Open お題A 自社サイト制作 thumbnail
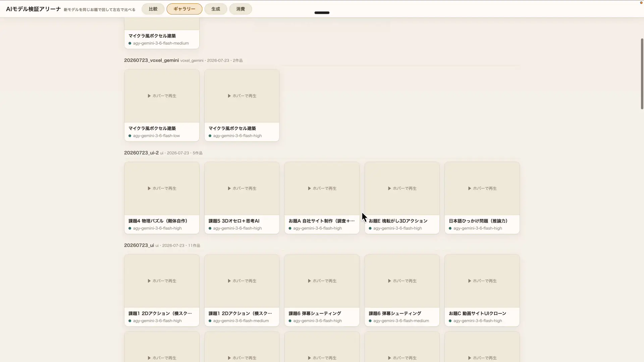Image resolution: width=644 pixels, height=362 pixels. tap(322, 188)
